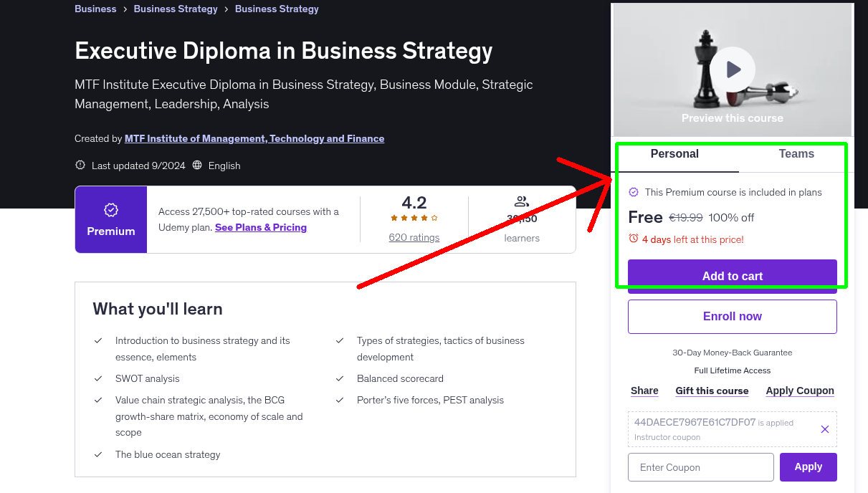868x493 pixels.
Task: Click Add to cart
Action: (x=732, y=275)
